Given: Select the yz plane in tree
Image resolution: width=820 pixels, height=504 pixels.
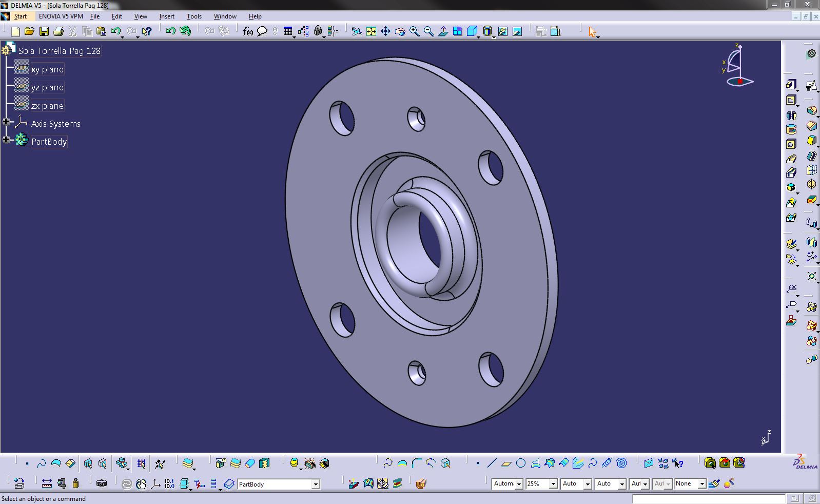Looking at the screenshot, I should [47, 87].
